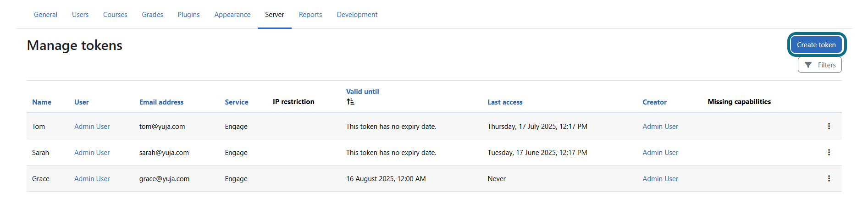Open the Reports tab
The image size is (868, 199).
click(x=310, y=15)
